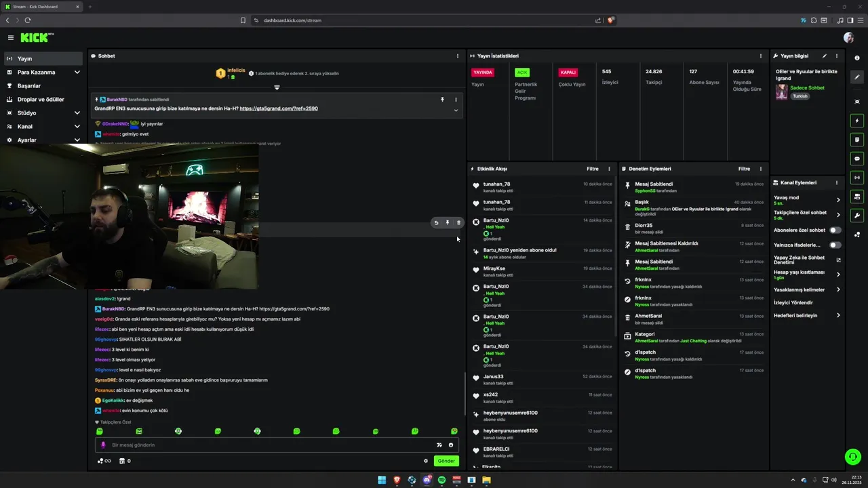The height and width of the screenshot is (488, 868).
Task: Open Brave browser from the taskbar
Action: 397,480
